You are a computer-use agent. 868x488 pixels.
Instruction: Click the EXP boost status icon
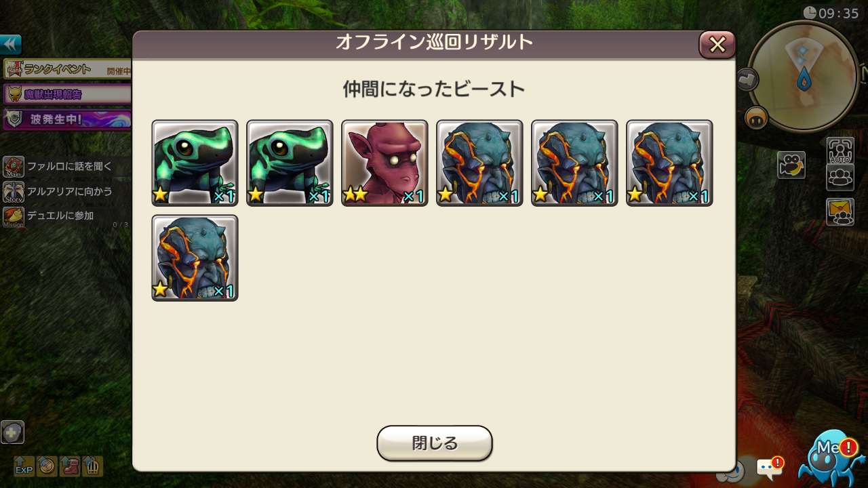click(x=24, y=466)
